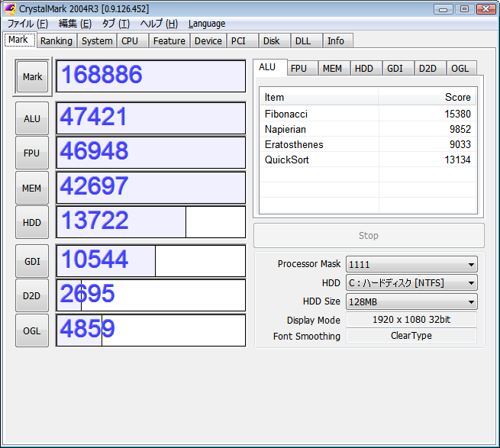500x448 pixels.
Task: Select the OGL results tab
Action: point(460,68)
